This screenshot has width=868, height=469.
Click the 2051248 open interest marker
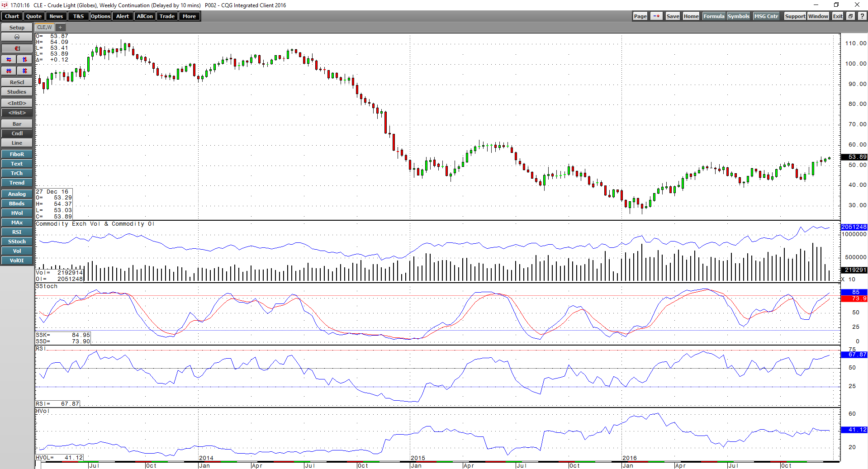[x=854, y=227]
